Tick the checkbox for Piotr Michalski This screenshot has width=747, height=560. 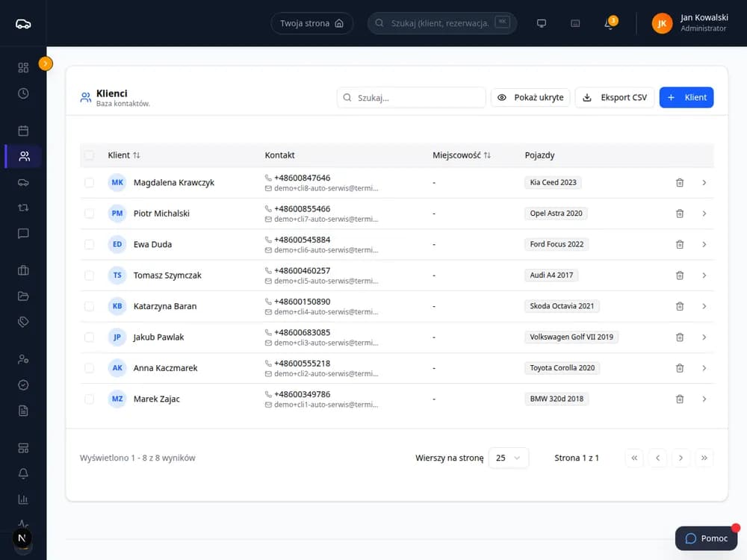point(89,214)
